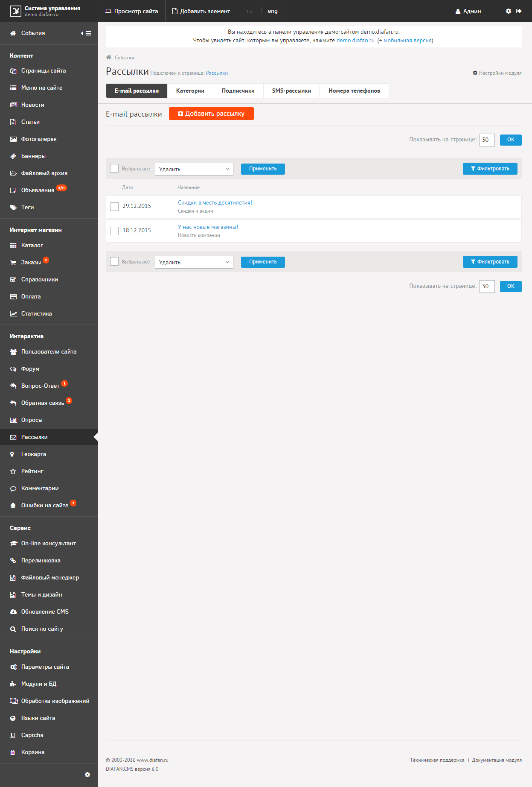The height and width of the screenshot is (787, 532).
Task: Click the Файловый архив folder icon
Action: pyautogui.click(x=13, y=173)
